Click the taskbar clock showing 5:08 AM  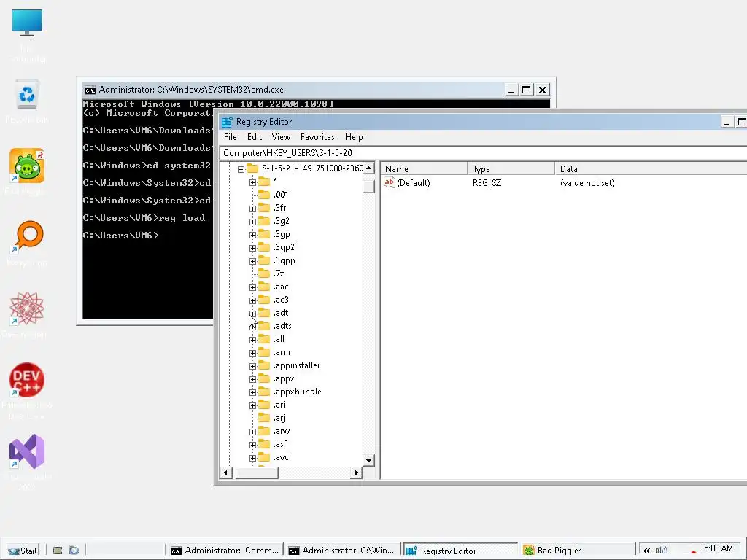click(x=718, y=548)
